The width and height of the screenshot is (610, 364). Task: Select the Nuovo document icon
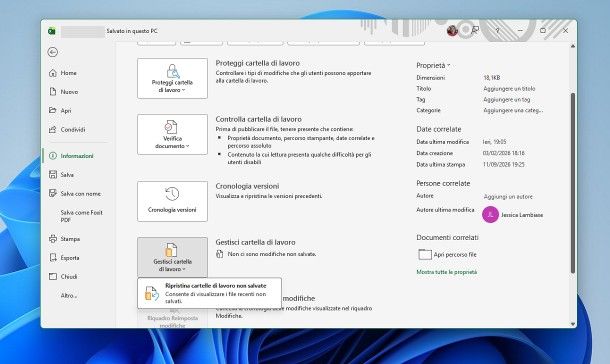coord(53,91)
